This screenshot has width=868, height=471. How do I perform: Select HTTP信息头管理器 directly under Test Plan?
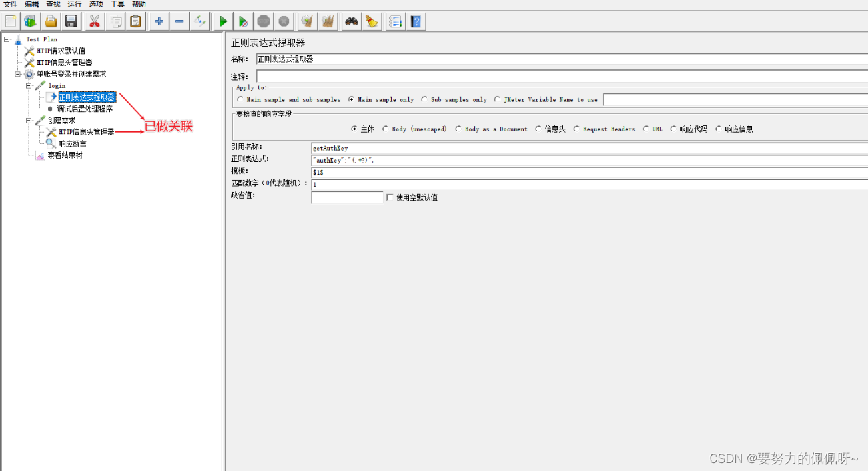click(x=64, y=63)
